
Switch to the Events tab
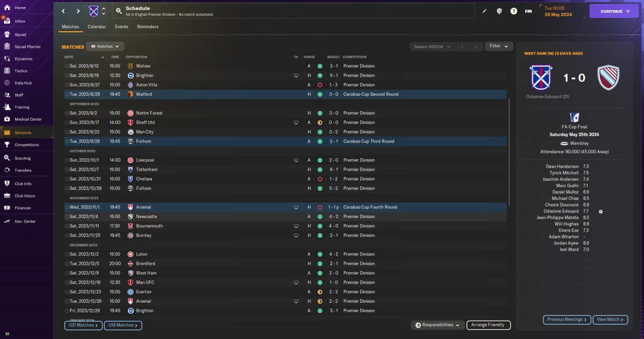click(x=121, y=27)
